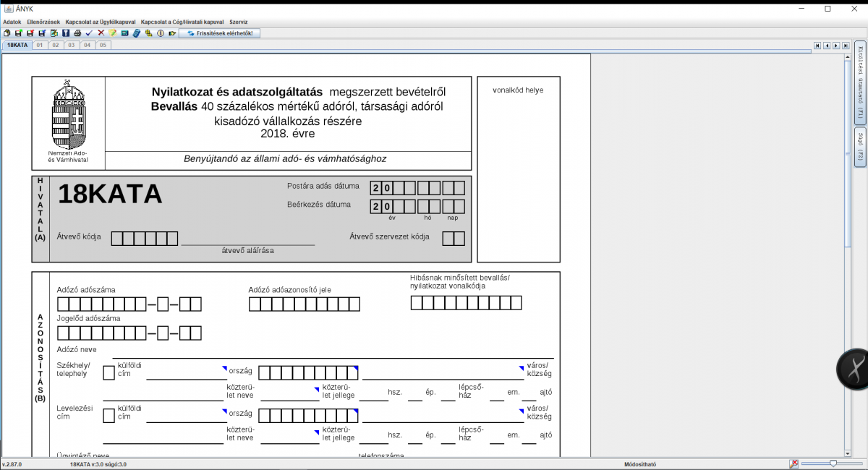The width and height of the screenshot is (868, 470).
Task: Maximize the ÁNYK window
Action: tap(827, 9)
